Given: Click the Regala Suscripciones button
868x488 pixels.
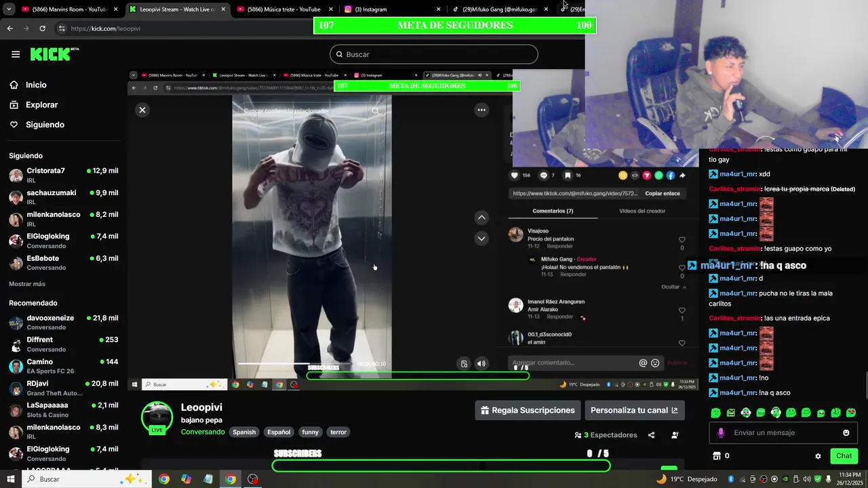Looking at the screenshot, I should (528, 410).
